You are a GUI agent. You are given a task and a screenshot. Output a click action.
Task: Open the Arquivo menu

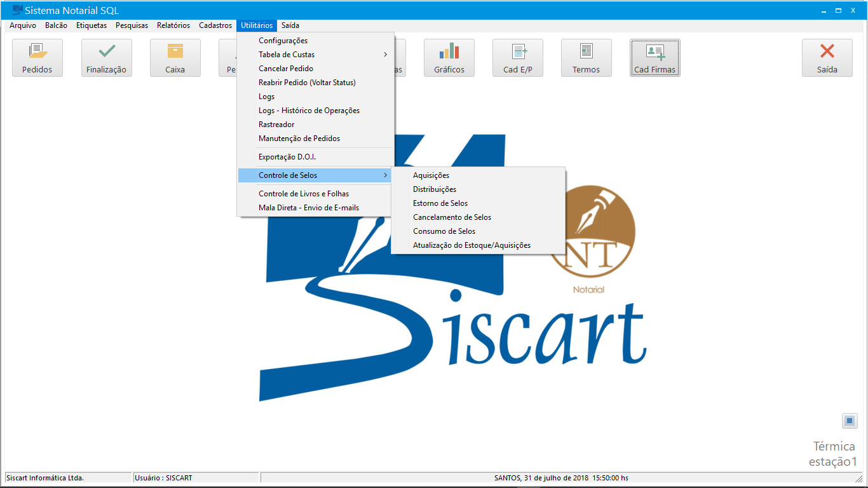tap(23, 25)
